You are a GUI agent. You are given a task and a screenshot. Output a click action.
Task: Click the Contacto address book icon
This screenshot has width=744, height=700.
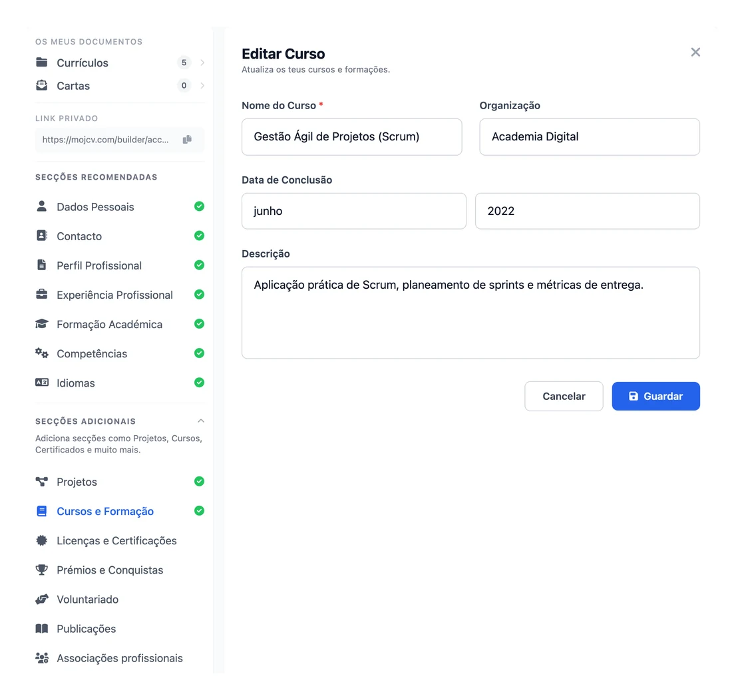[42, 236]
